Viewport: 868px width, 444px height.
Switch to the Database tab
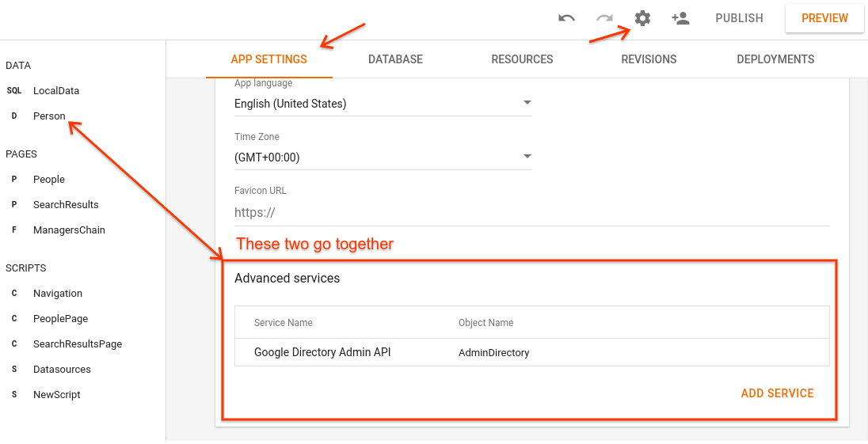click(x=395, y=59)
